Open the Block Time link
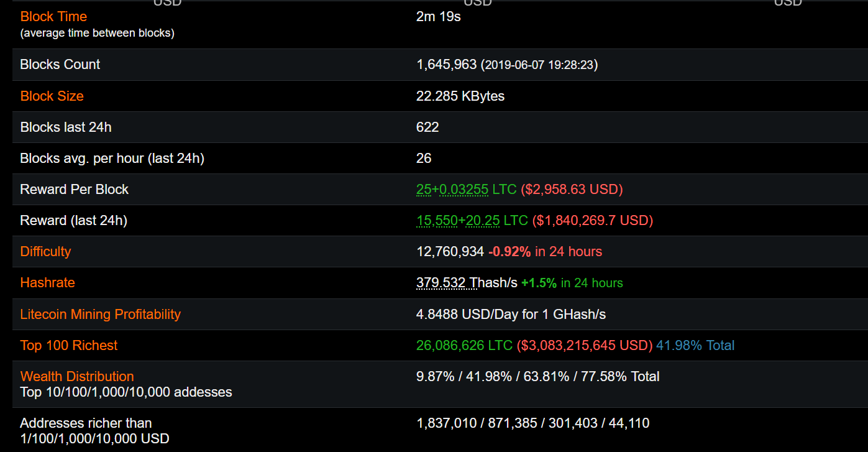868x452 pixels. click(53, 17)
